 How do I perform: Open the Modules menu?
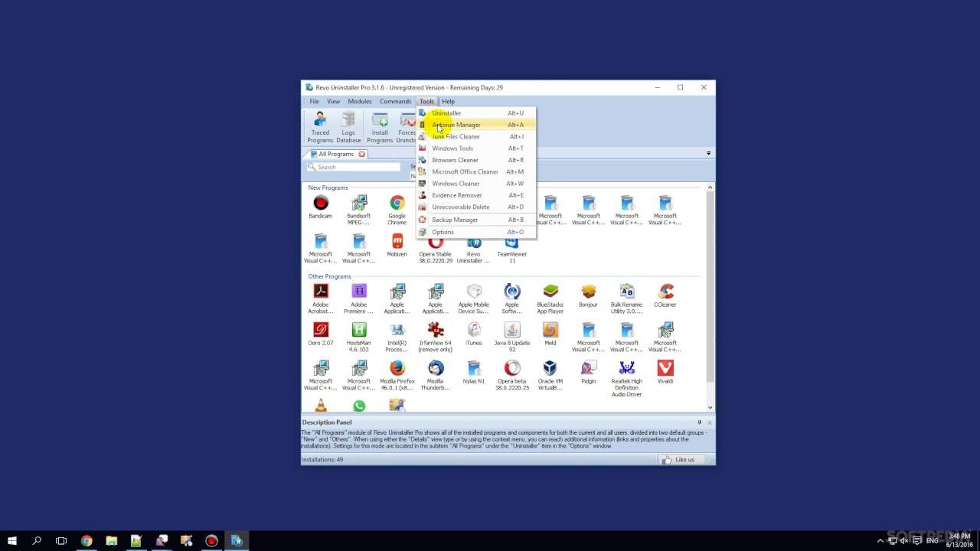pos(360,101)
